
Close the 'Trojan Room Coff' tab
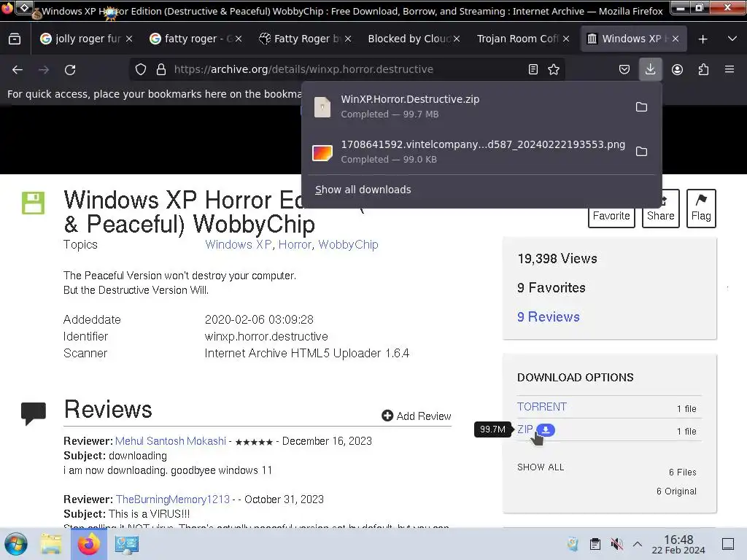point(566,39)
